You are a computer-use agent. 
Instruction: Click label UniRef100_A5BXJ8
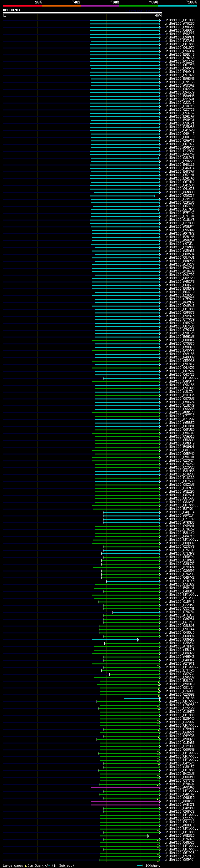pyautogui.click(x=179, y=650)
